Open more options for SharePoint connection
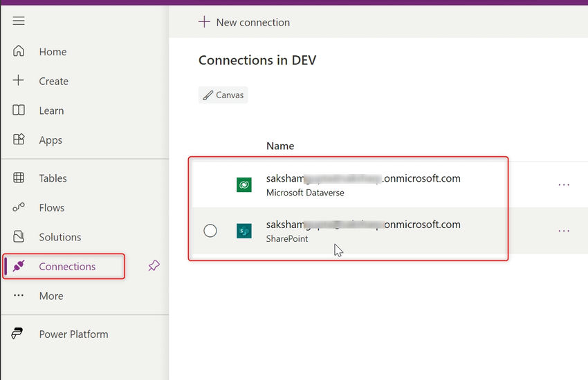This screenshot has width=588, height=380. tap(564, 231)
